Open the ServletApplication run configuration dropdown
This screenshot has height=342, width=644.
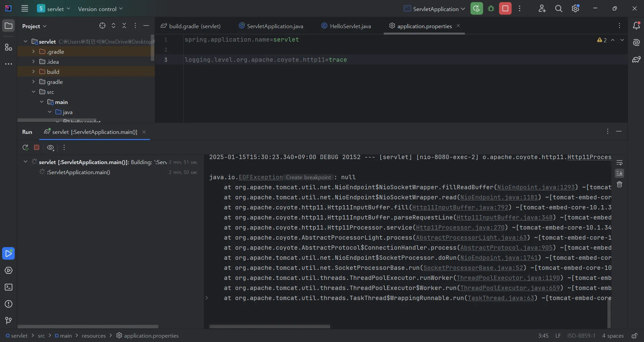tap(434, 9)
